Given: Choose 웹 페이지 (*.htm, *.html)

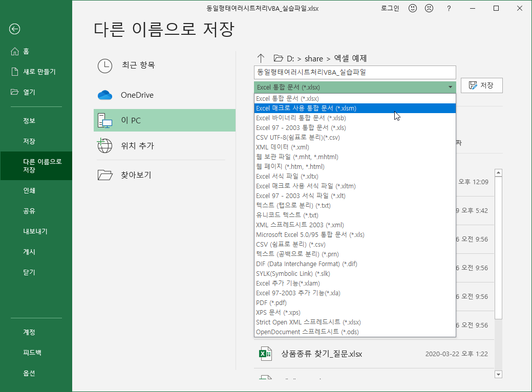Looking at the screenshot, I should coord(355,166).
